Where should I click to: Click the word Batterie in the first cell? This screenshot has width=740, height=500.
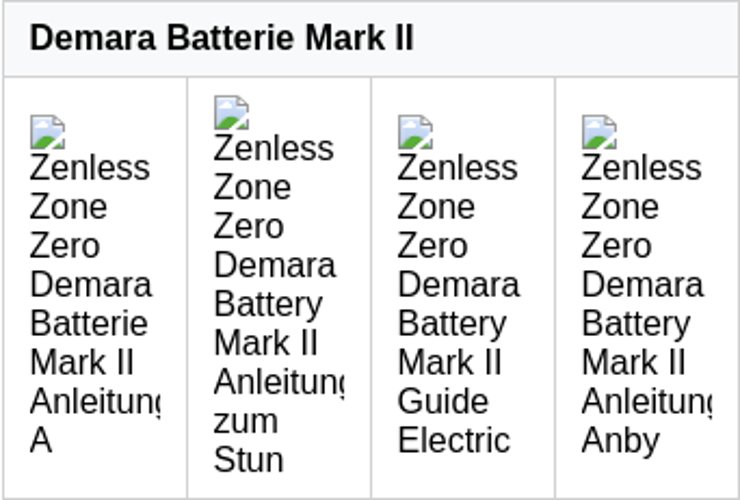click(x=89, y=323)
